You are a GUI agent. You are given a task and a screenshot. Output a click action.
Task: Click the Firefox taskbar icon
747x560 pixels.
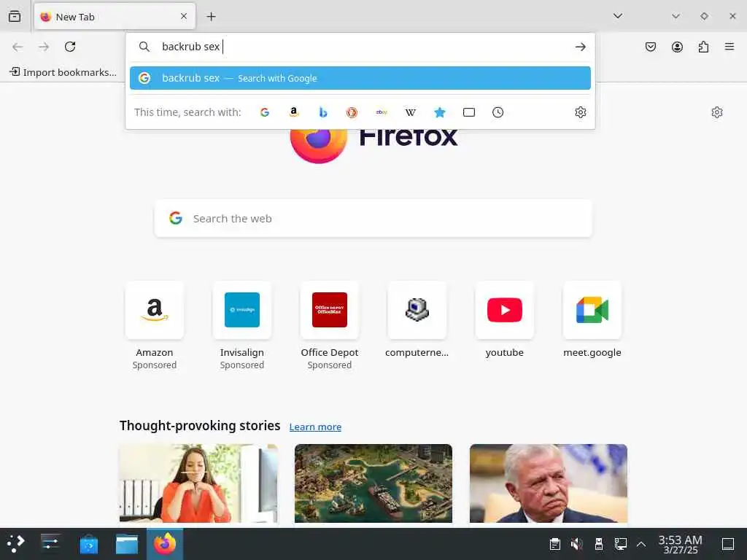pos(165,544)
